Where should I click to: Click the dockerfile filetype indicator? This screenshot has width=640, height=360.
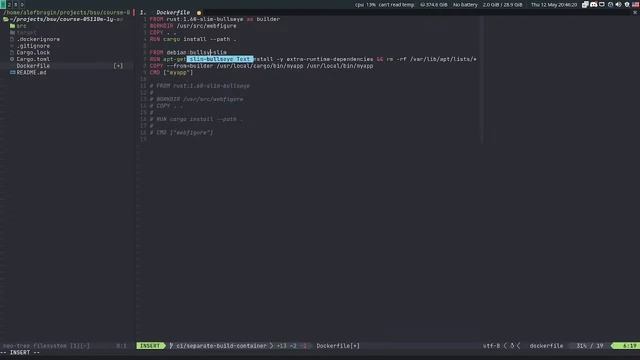546,346
